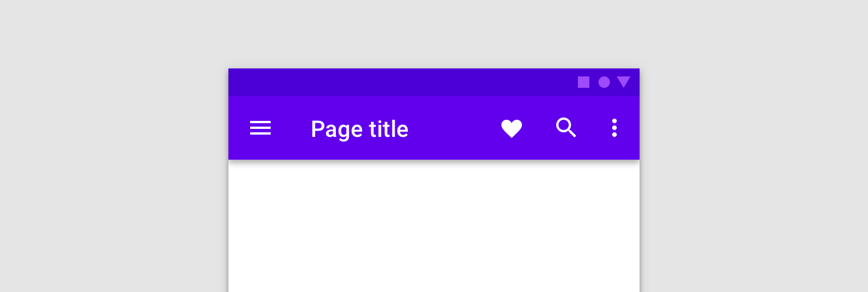868x292 pixels.
Task: Show more options via vertical dots
Action: (x=614, y=128)
